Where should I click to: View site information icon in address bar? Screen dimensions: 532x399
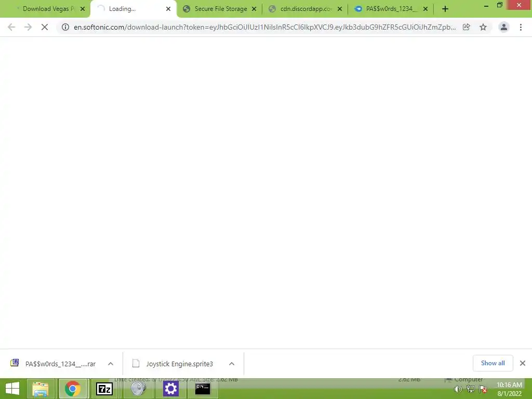[65, 27]
